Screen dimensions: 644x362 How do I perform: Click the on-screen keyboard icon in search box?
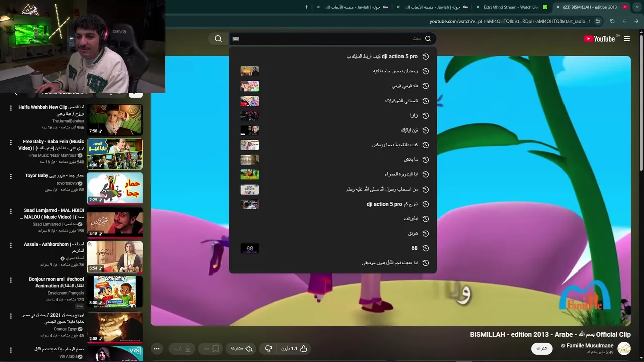236,39
